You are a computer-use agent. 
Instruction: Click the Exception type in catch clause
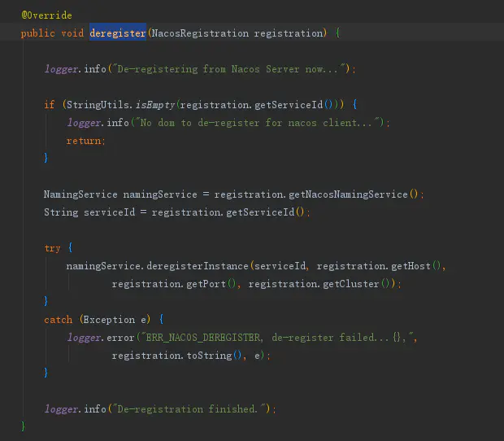coord(109,320)
